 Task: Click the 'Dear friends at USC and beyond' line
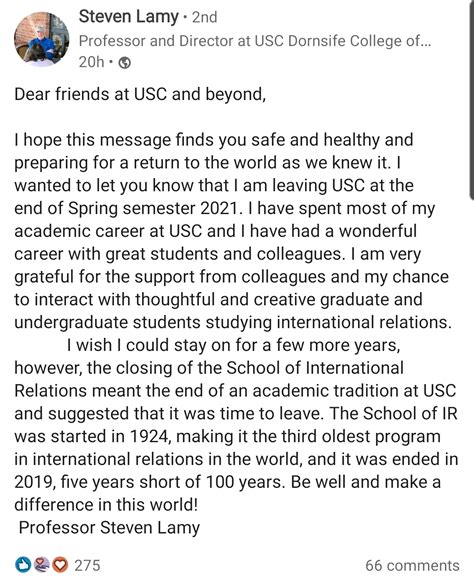(140, 94)
